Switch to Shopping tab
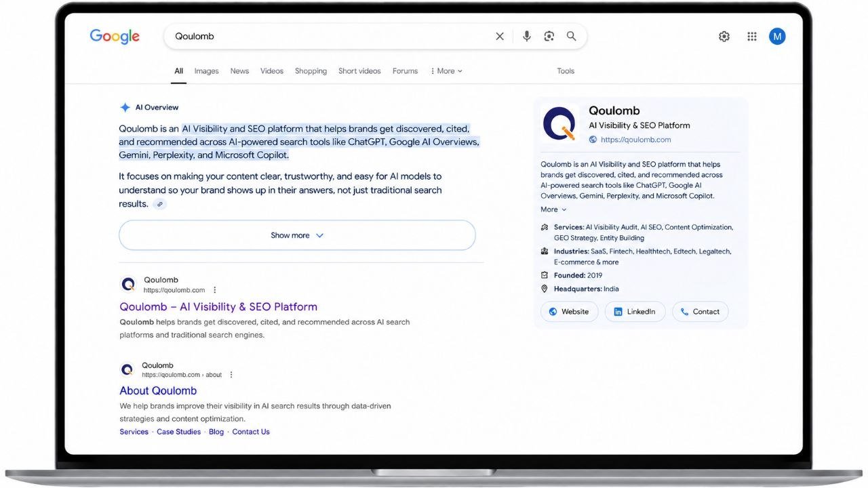Screen dimensions: 868x488 click(x=311, y=71)
